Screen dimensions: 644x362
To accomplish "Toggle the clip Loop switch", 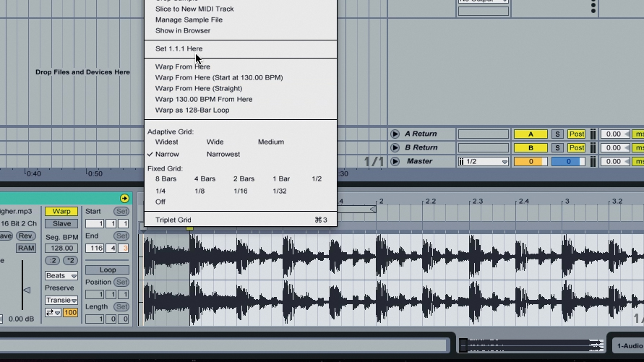I will [107, 270].
